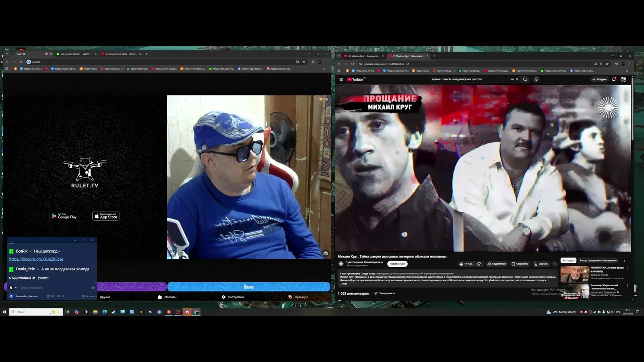Click the weather widget in the system tray

coord(560,312)
